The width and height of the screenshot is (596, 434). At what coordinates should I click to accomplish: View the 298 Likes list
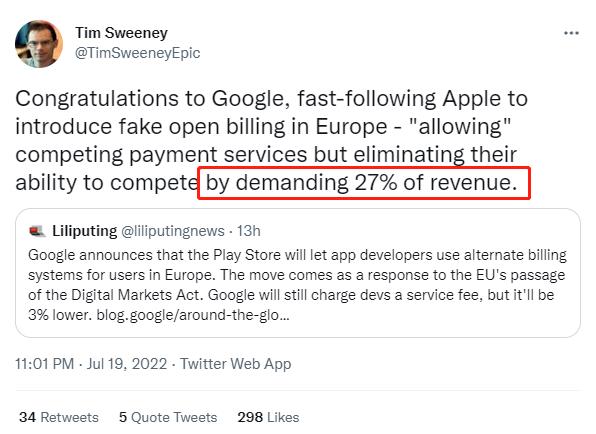pyautogui.click(x=268, y=417)
